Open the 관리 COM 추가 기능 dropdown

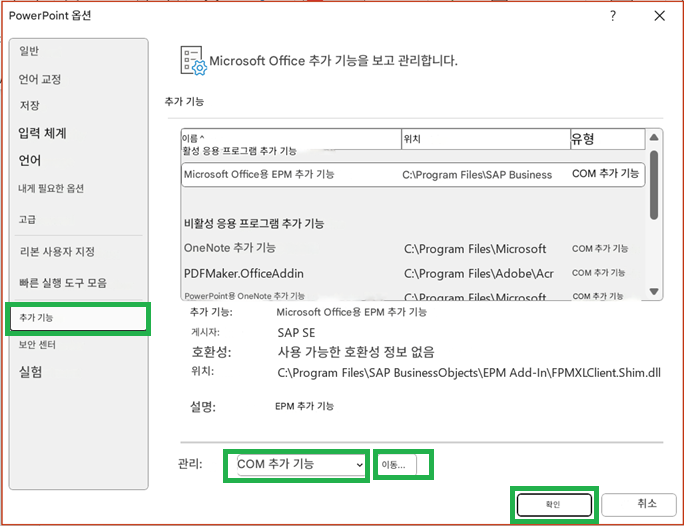click(x=300, y=465)
